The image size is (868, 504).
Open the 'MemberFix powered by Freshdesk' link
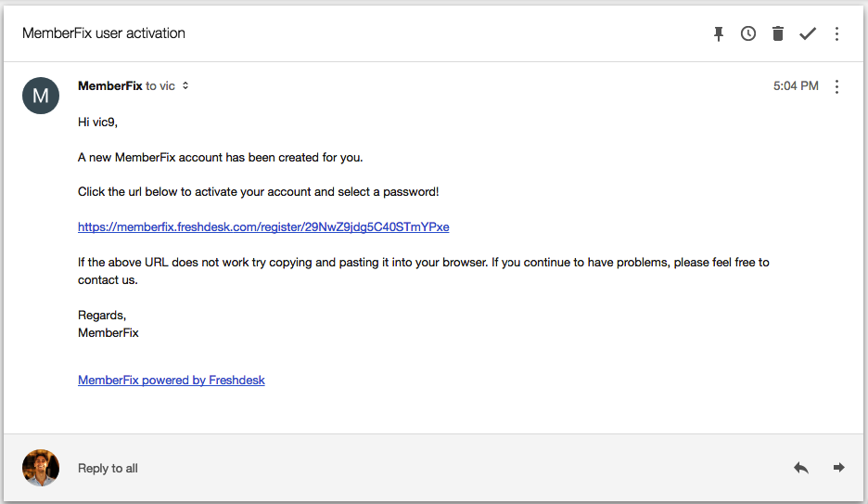coord(171,380)
